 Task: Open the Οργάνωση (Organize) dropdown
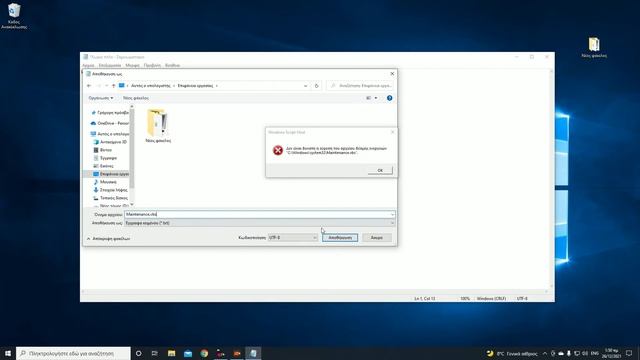(x=101, y=98)
